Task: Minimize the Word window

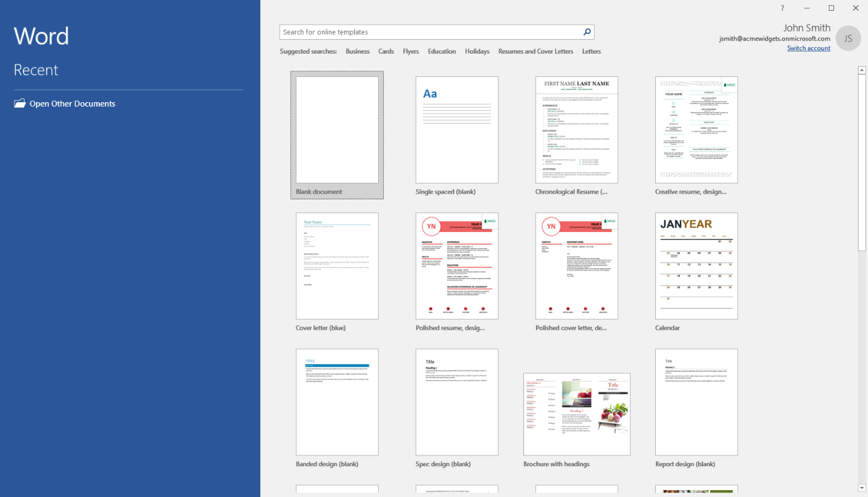Action: (807, 8)
